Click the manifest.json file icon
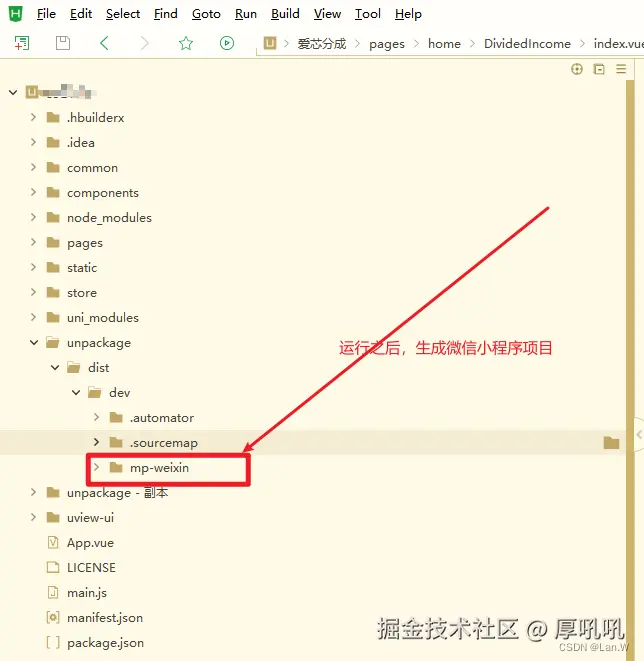644x661 pixels. click(x=53, y=618)
